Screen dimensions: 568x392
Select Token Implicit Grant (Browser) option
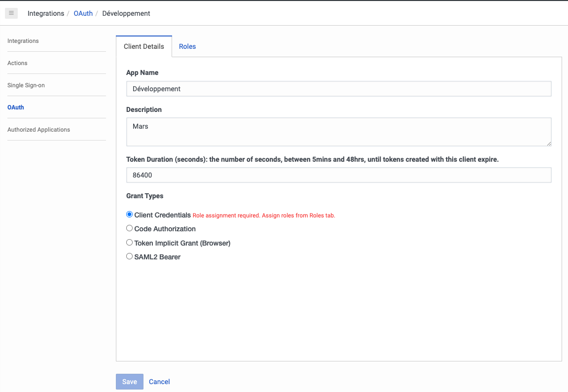point(130,243)
